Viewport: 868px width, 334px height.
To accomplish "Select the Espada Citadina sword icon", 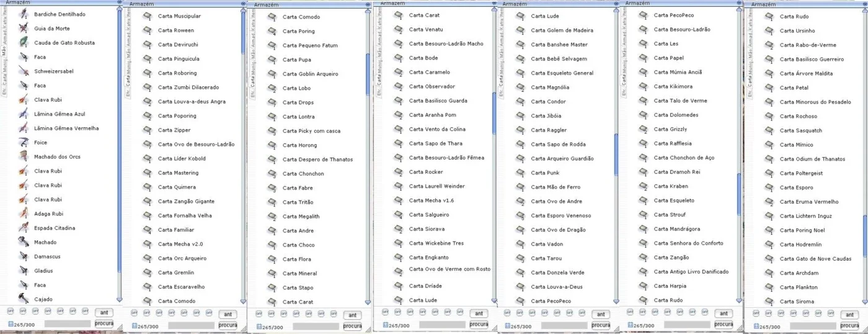I will 23,228.
